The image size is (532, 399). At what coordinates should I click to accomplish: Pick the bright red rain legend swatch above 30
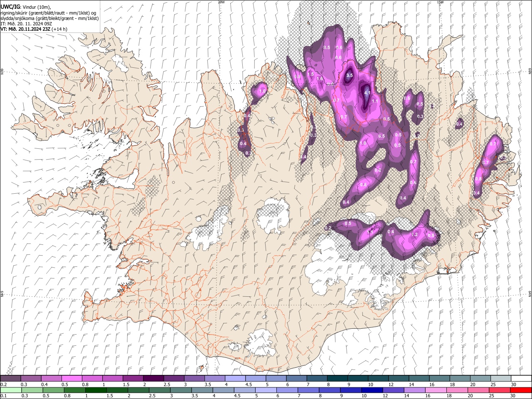pyautogui.click(x=521, y=390)
